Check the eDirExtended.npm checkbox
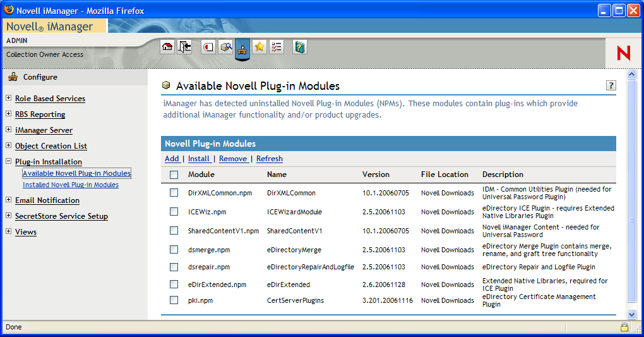The image size is (644, 337). click(174, 285)
